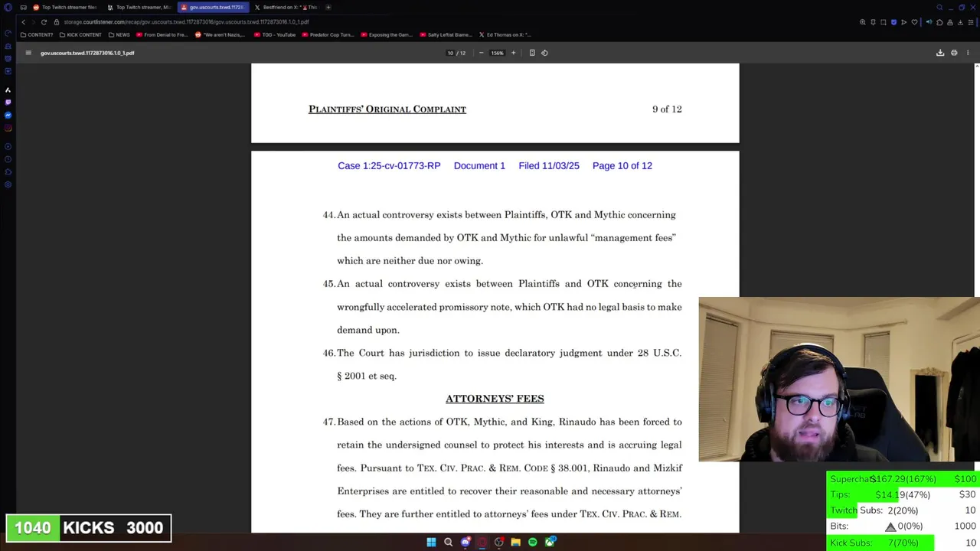980x551 pixels.
Task: Click the speaker sound icon in toolbar
Action: coord(929,22)
